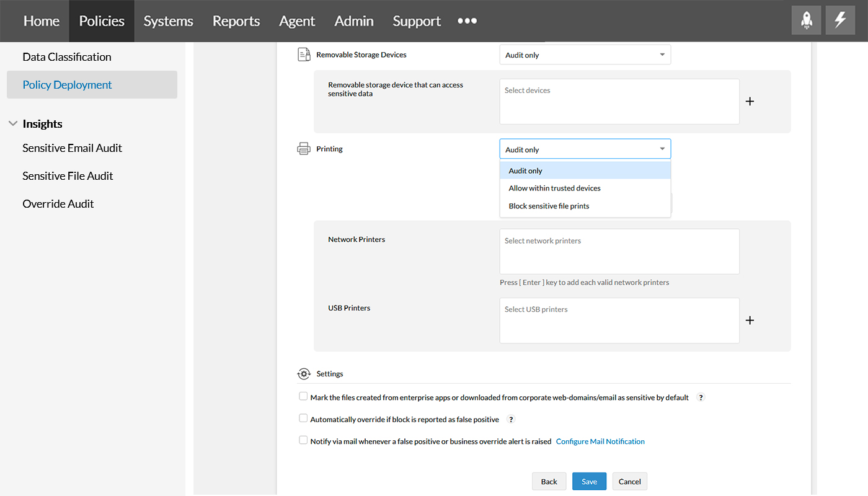Collapse the Insights sidebar section
This screenshot has height=496, width=868.
13,124
